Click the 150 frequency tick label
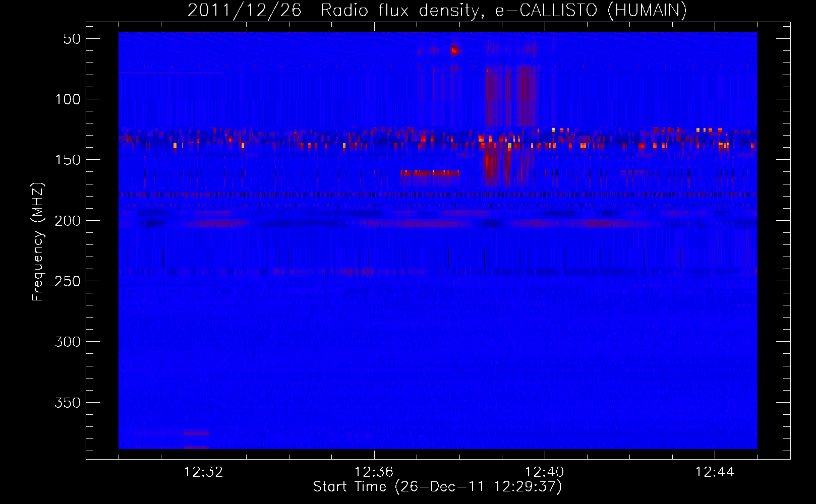This screenshot has height=504, width=816. point(68,160)
